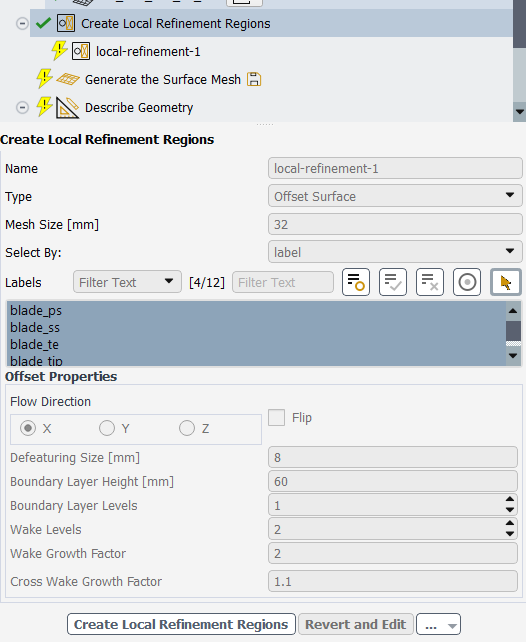Click the labels list scroll up arrow
Screen dimensions: 526x642
(x=513, y=311)
